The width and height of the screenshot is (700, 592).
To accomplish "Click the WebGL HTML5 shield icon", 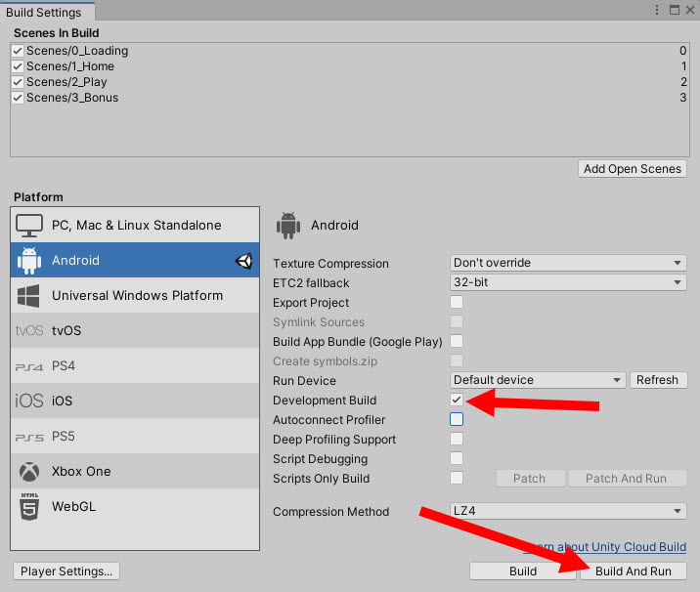I will (x=29, y=507).
